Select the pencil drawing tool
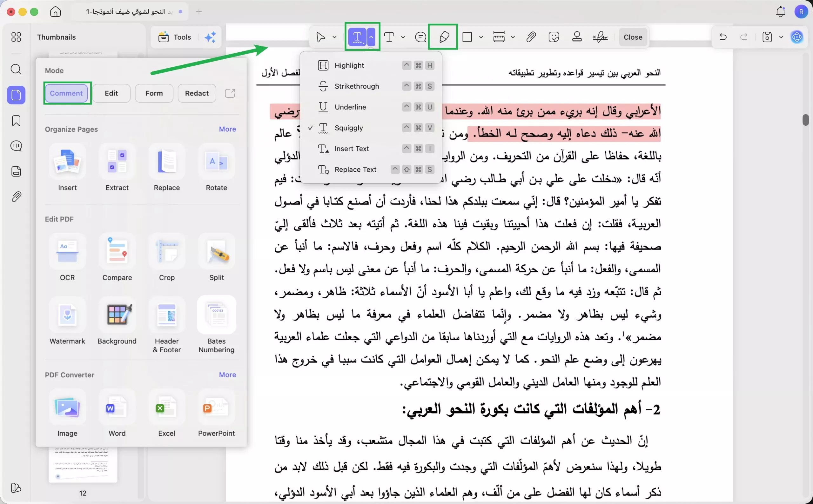Image resolution: width=813 pixels, height=504 pixels. tap(444, 37)
